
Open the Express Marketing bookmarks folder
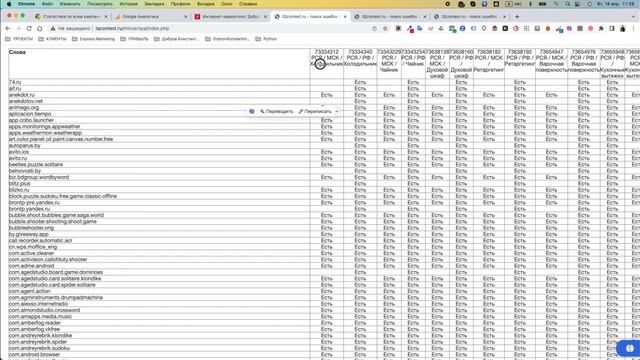coord(93,39)
